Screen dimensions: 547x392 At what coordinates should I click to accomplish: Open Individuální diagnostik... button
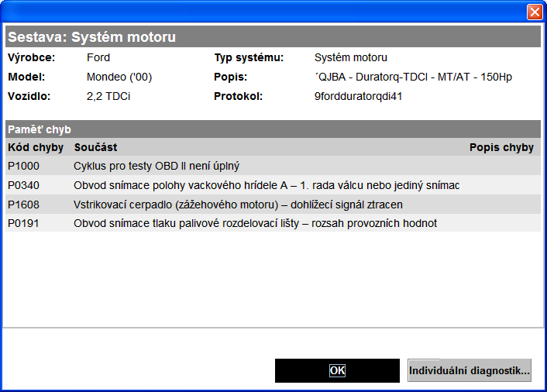[470, 370]
